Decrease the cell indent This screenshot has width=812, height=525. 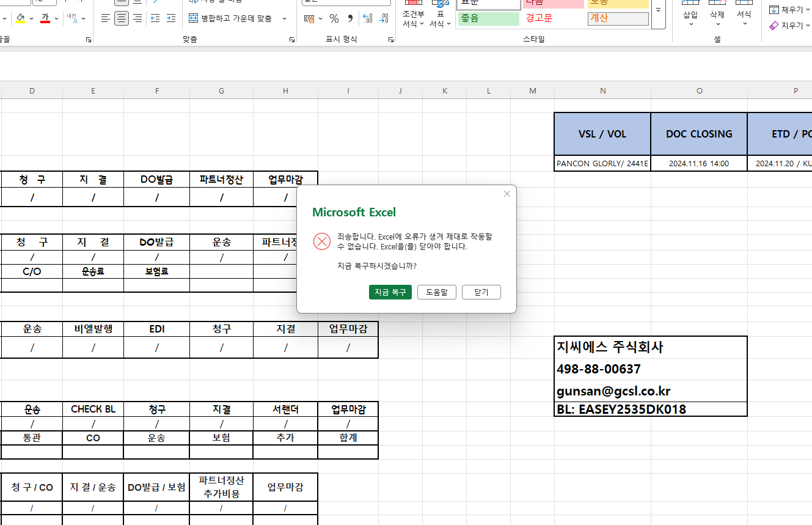pyautogui.click(x=155, y=18)
